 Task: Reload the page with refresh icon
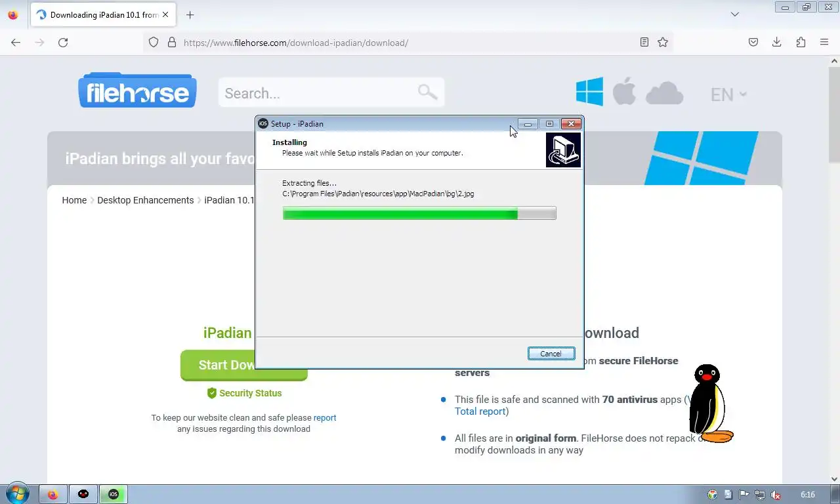[63, 43]
